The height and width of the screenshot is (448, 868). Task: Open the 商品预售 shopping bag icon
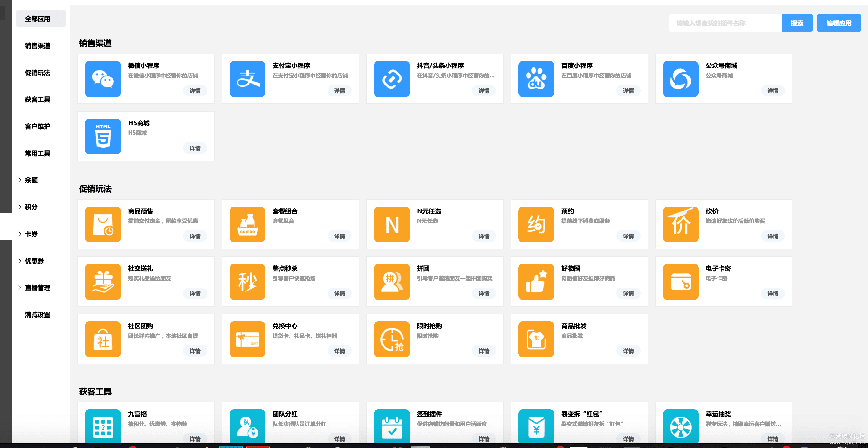(x=103, y=224)
